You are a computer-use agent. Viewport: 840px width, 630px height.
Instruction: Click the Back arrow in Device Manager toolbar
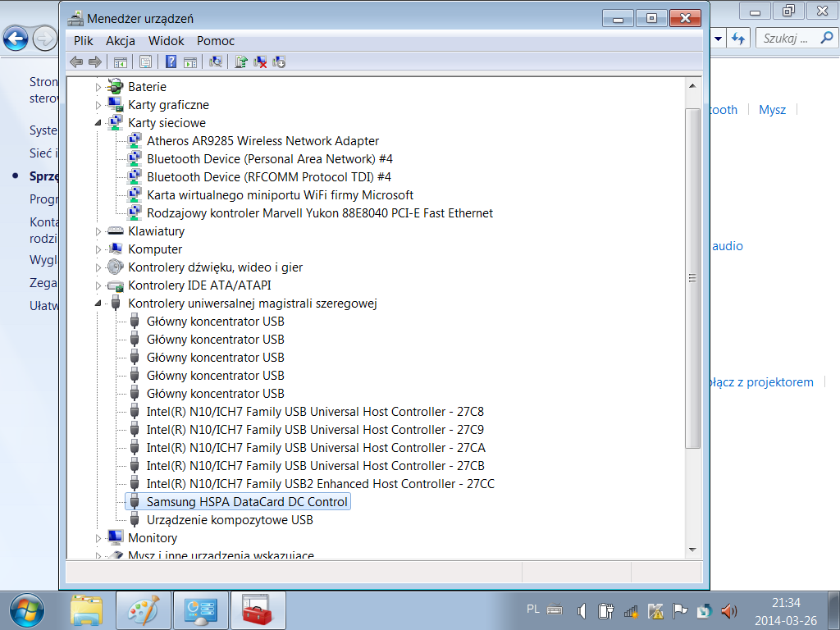(x=76, y=62)
